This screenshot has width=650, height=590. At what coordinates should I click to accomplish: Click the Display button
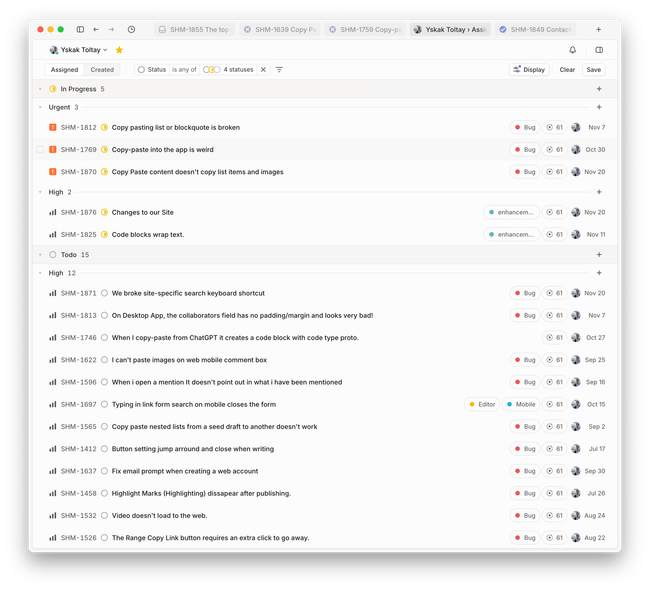pyautogui.click(x=529, y=70)
